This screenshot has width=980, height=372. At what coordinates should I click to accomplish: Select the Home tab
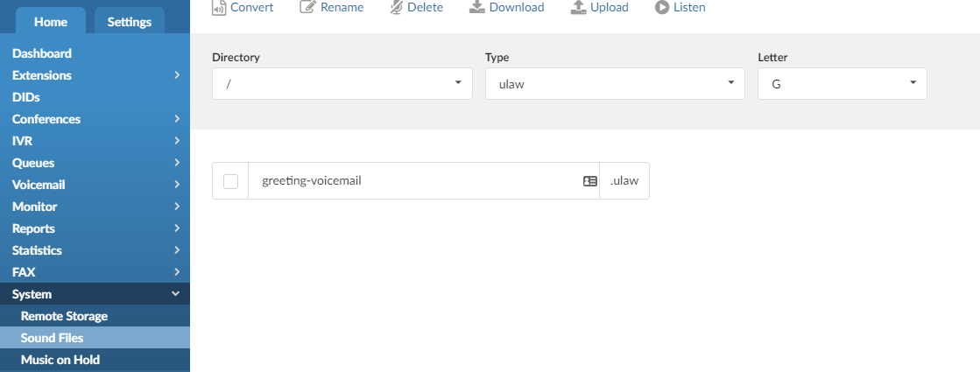[x=51, y=22]
